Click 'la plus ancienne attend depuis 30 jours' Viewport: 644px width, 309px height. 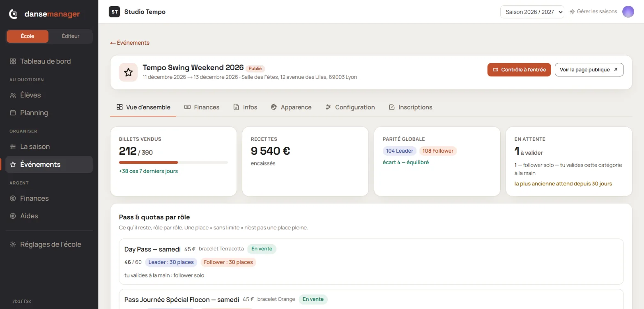[563, 184]
